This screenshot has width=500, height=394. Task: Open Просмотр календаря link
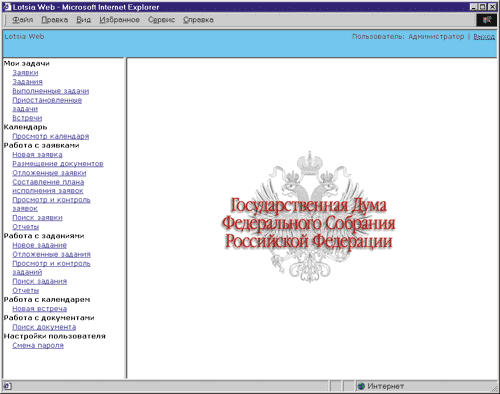tap(51, 136)
